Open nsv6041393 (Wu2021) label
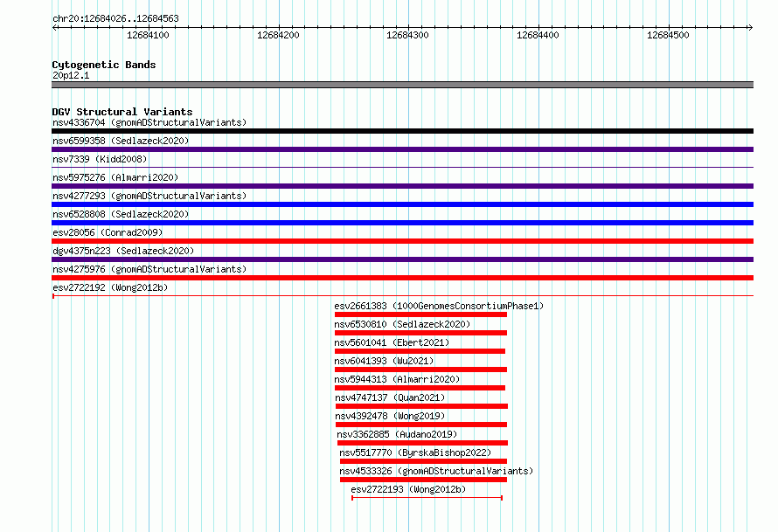 coord(384,361)
